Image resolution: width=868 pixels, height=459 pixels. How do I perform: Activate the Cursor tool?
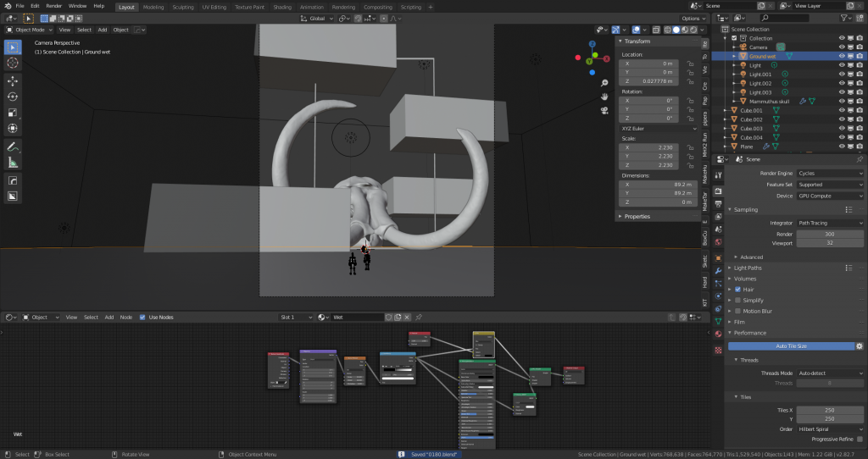point(13,63)
